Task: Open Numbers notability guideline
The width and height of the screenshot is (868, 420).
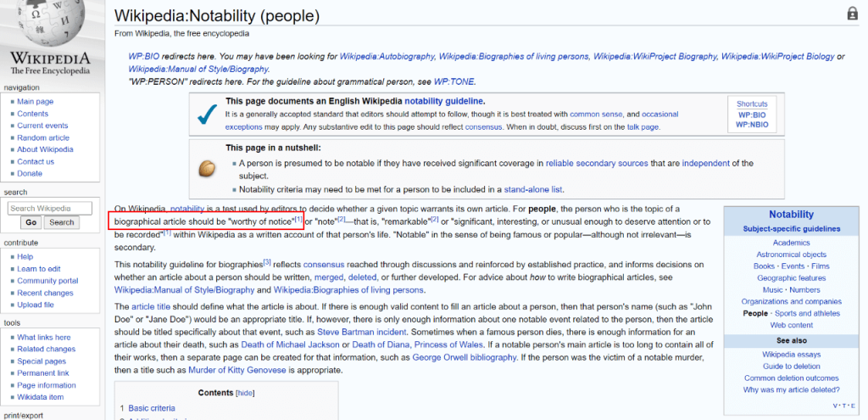Action: coord(805,289)
